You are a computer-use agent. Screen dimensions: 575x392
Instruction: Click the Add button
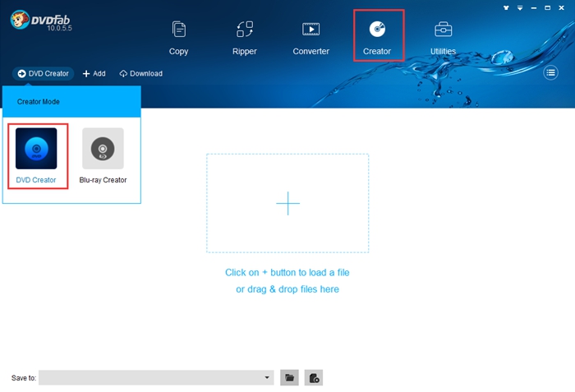tap(94, 73)
